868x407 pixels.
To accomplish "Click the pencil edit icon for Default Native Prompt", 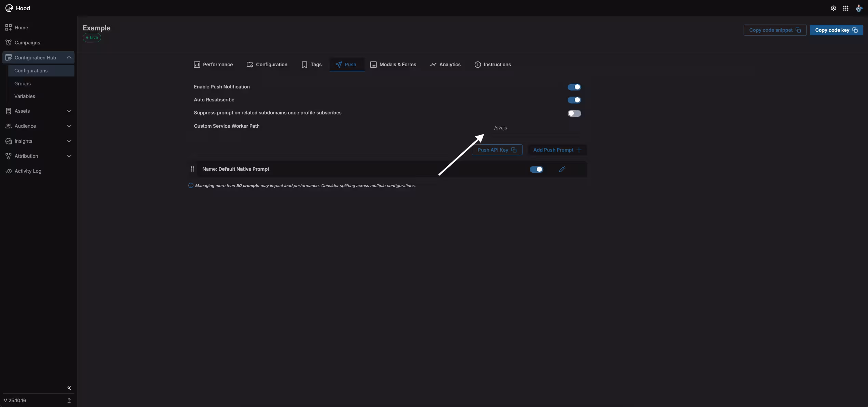I will pos(562,169).
